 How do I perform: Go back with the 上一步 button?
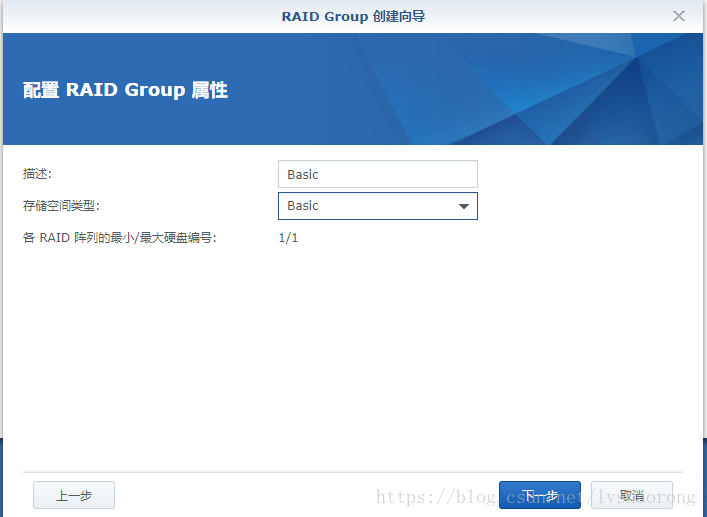coord(74,495)
